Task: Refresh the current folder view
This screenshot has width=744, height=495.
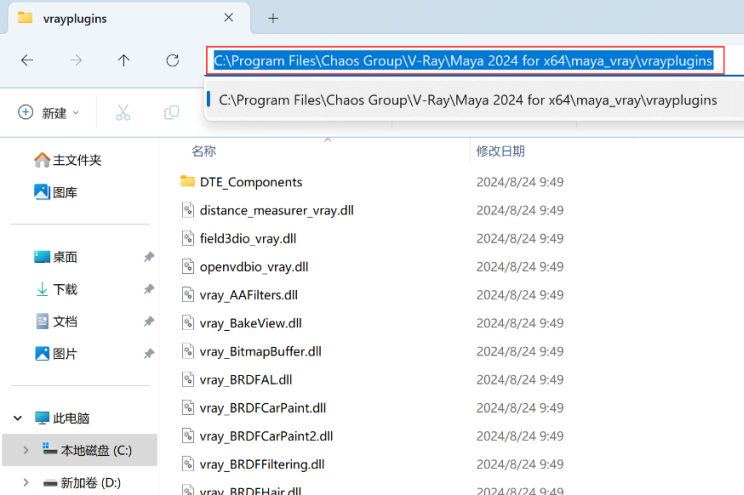Action: (x=172, y=60)
